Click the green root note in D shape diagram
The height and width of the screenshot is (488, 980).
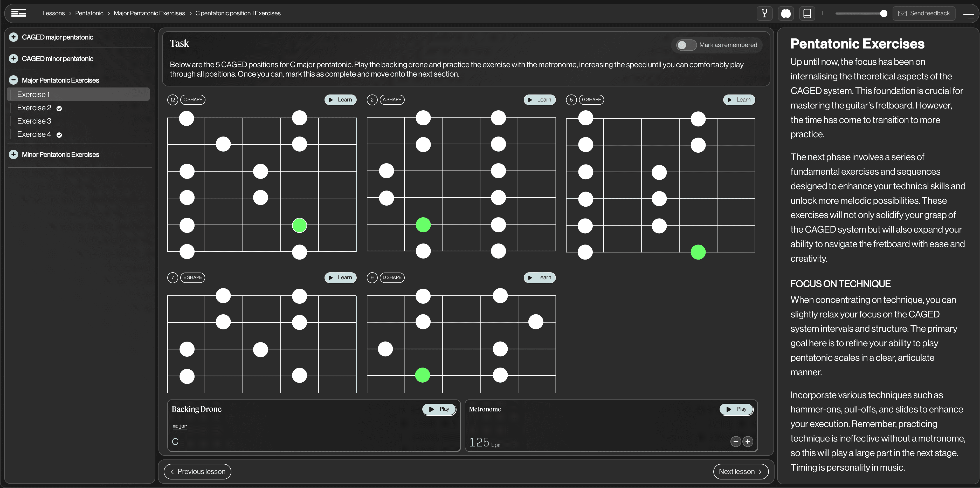pos(423,375)
